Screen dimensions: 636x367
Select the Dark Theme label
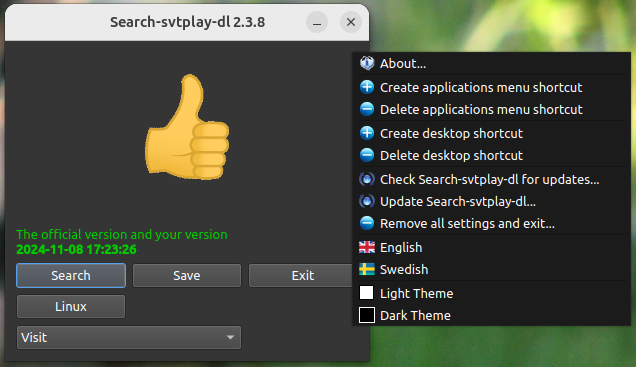pyautogui.click(x=415, y=315)
